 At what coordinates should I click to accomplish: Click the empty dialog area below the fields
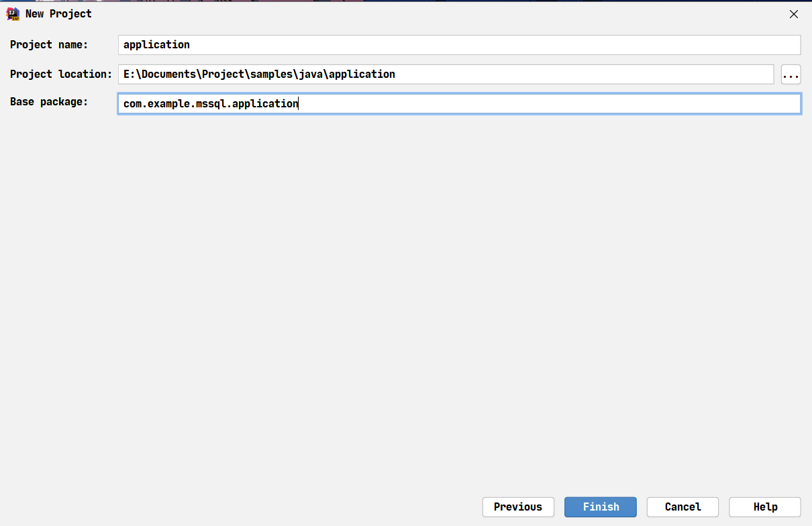click(x=406, y=302)
